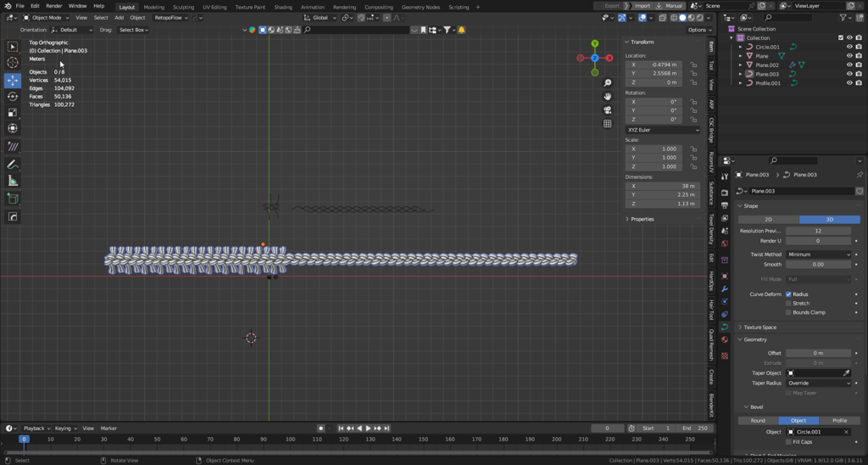The width and height of the screenshot is (868, 465).
Task: Choose the 2D shape button
Action: (x=768, y=220)
